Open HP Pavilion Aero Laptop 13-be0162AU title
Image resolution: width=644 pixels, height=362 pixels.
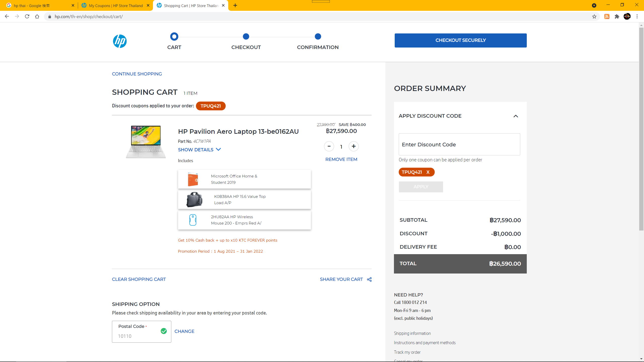(238, 131)
